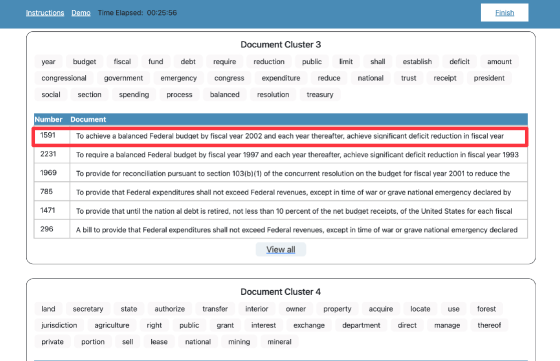Screen dimensions: 560x361
Task: Click the 'expenditure' keyword chip
Action: click(281, 78)
